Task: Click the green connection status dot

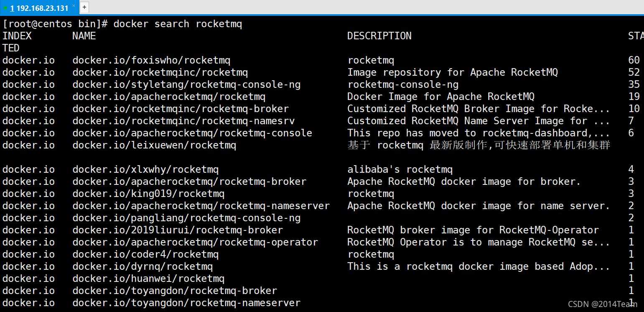Action: [x=5, y=8]
